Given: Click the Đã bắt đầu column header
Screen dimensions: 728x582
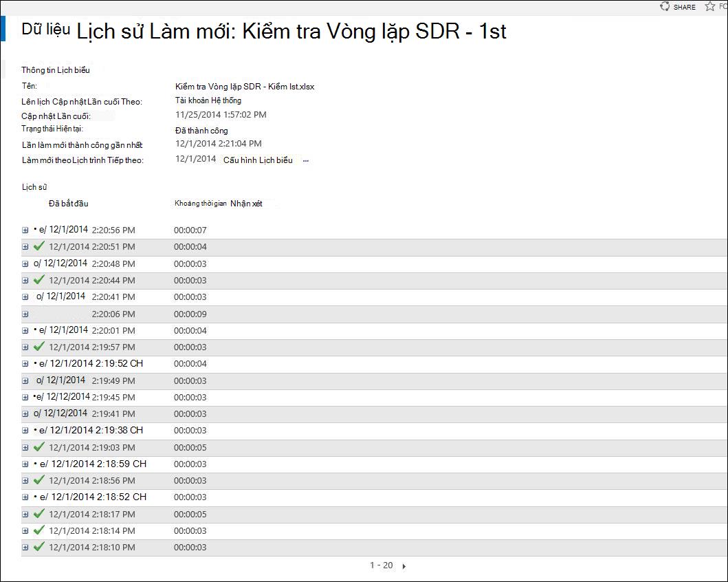Looking at the screenshot, I should pos(68,204).
